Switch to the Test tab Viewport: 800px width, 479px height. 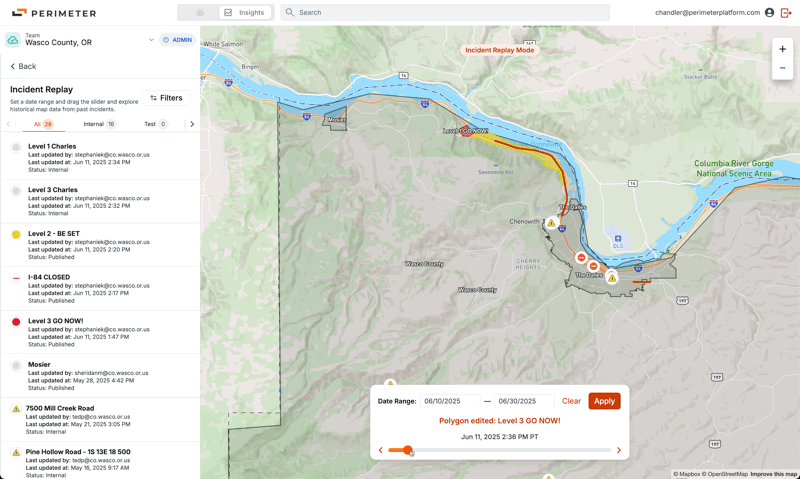pyautogui.click(x=155, y=124)
